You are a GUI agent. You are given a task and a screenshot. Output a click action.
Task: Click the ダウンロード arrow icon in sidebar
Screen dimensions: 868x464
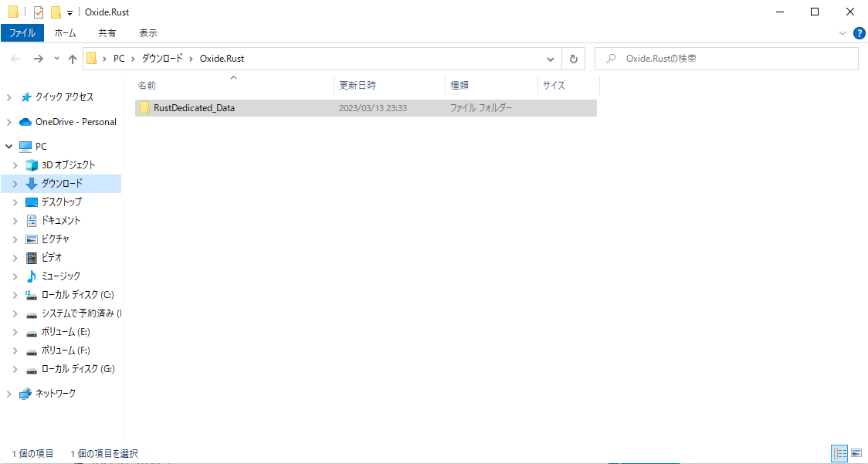click(x=32, y=184)
